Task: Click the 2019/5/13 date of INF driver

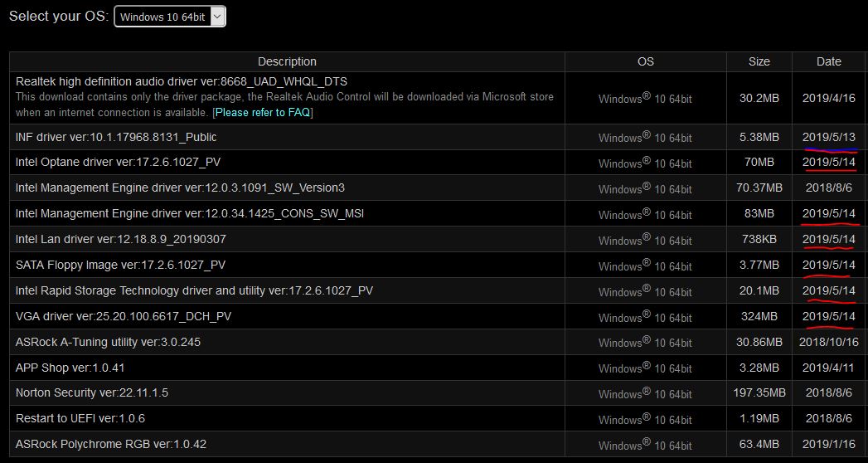Action: tap(829, 138)
